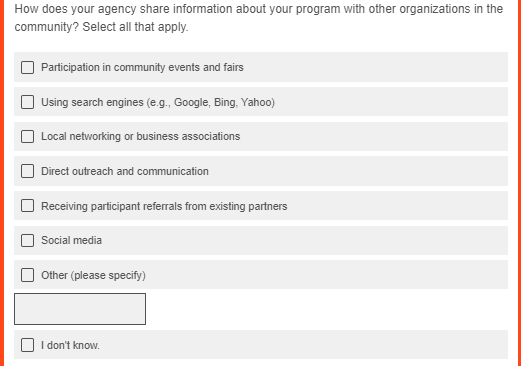This screenshot has width=521, height=366.
Task: Click the 'How does your agency share' question line
Action: pyautogui.click(x=259, y=9)
